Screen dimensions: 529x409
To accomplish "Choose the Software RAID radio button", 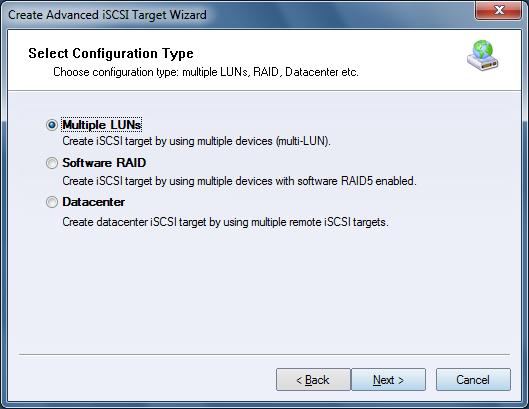I will tap(52, 163).
